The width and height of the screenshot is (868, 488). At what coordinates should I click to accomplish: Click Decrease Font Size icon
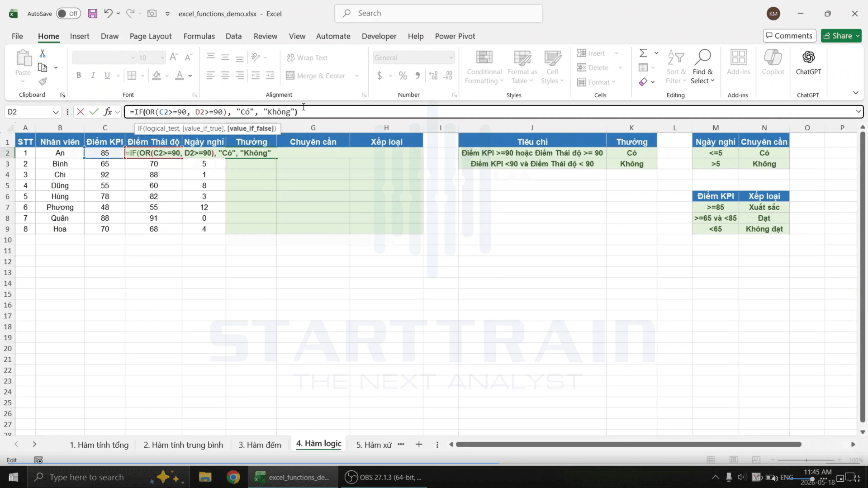(x=189, y=57)
